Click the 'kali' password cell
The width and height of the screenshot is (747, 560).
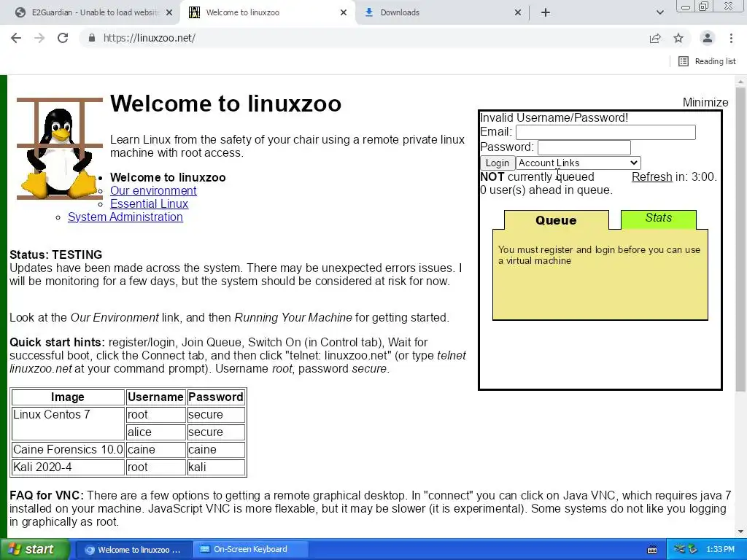click(x=216, y=467)
